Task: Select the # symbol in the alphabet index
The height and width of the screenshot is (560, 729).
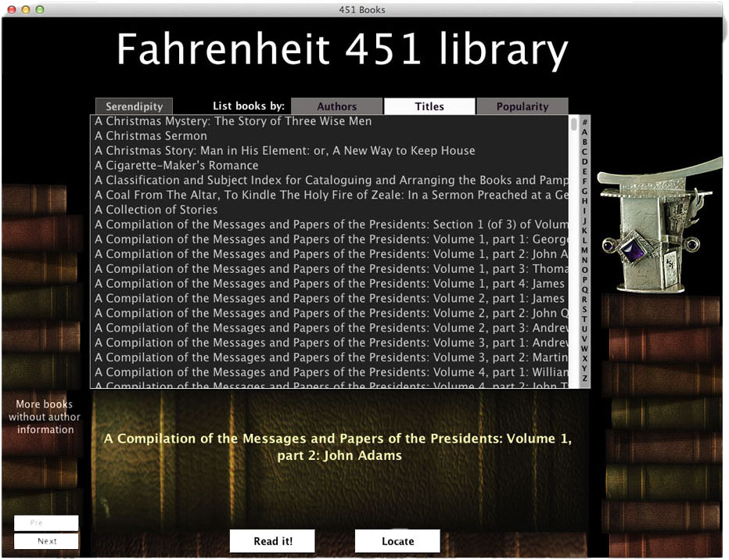Action: coord(584,122)
